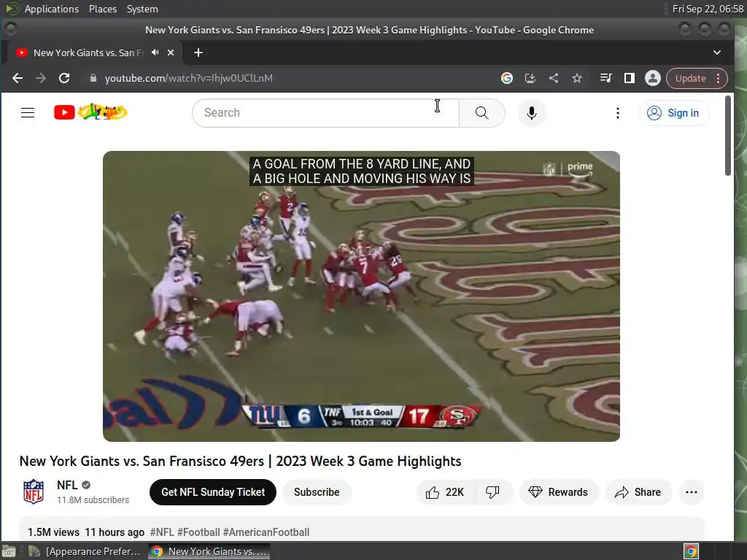Open Chrome profile avatar
This screenshot has height=560, width=747.
click(x=653, y=78)
